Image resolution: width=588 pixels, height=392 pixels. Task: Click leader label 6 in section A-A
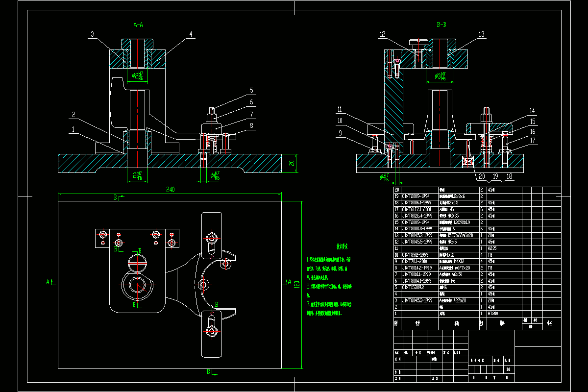[x=250, y=102]
